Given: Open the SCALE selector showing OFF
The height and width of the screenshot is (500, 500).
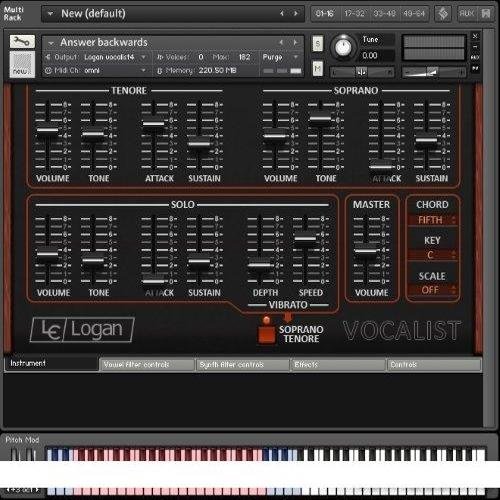Looking at the screenshot, I should pos(432,290).
